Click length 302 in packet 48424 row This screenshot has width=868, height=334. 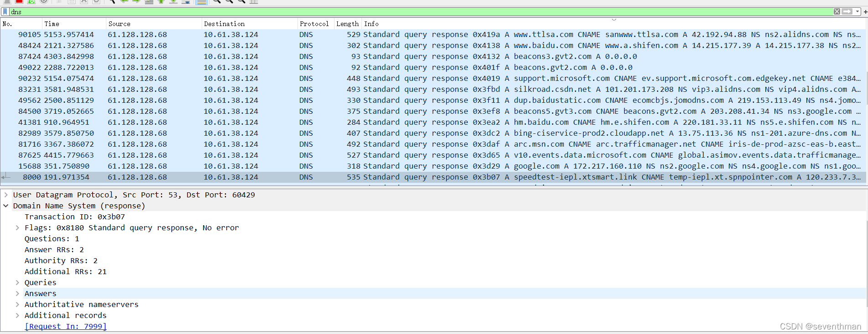pyautogui.click(x=354, y=46)
